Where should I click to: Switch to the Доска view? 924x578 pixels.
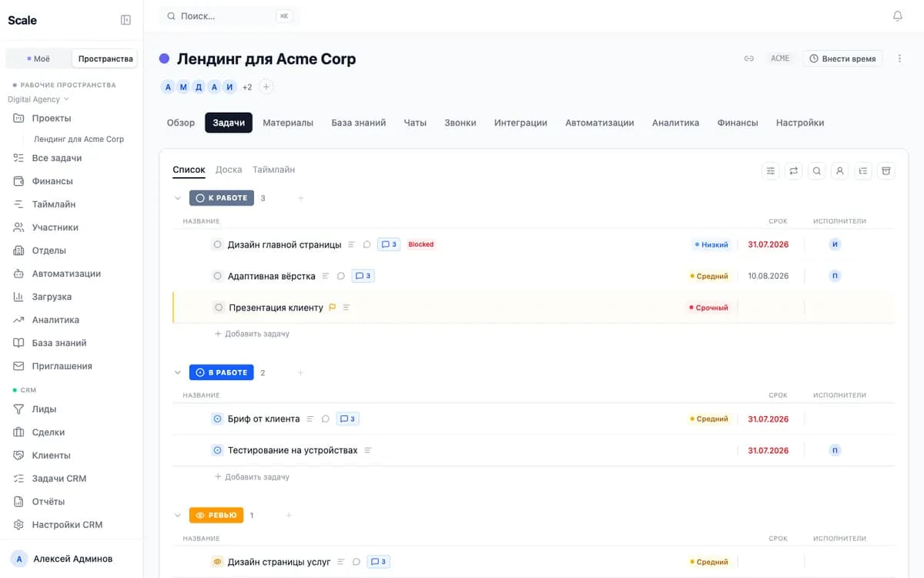pos(229,170)
